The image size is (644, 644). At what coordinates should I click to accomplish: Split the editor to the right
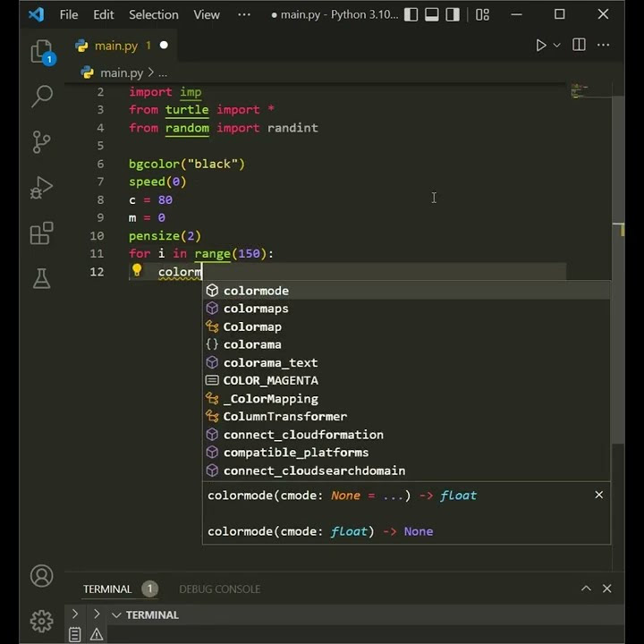(579, 45)
